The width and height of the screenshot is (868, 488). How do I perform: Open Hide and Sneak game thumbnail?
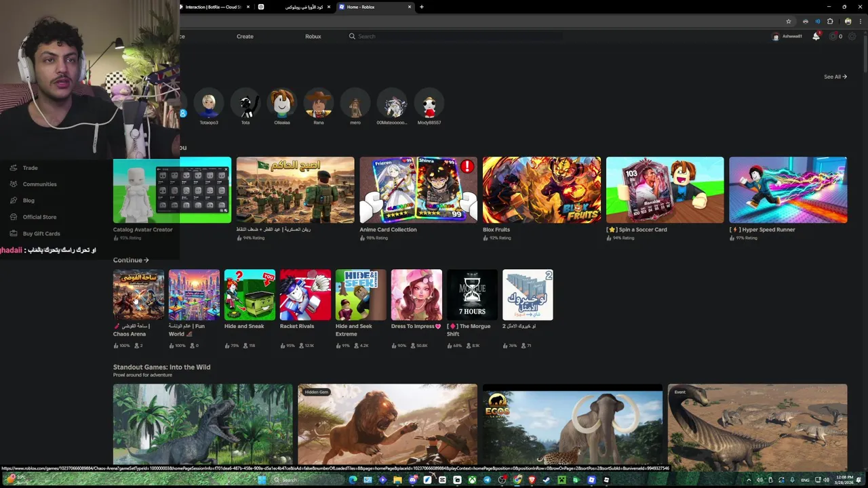click(250, 295)
